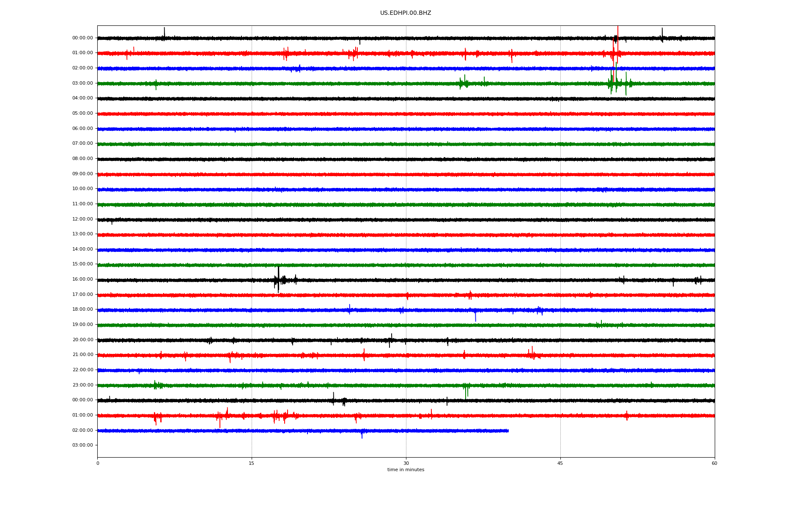
Task: Click the 60 minute tick label
Action: [x=714, y=464]
